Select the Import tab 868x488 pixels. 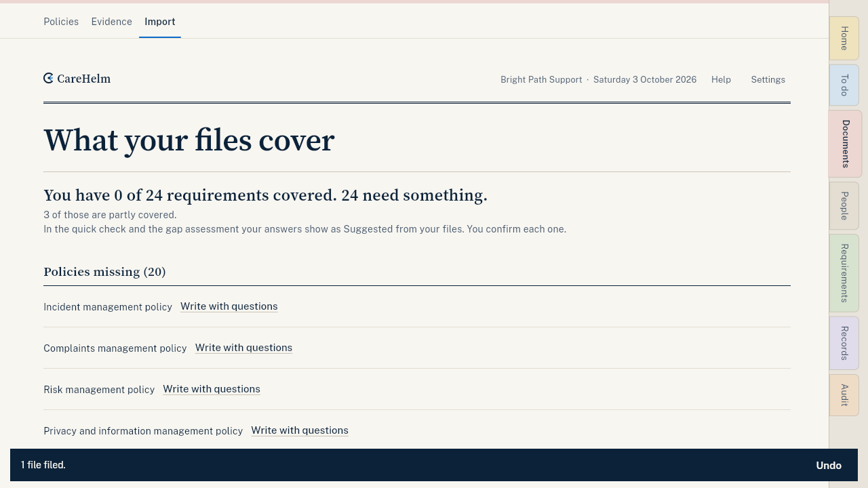coord(160,22)
